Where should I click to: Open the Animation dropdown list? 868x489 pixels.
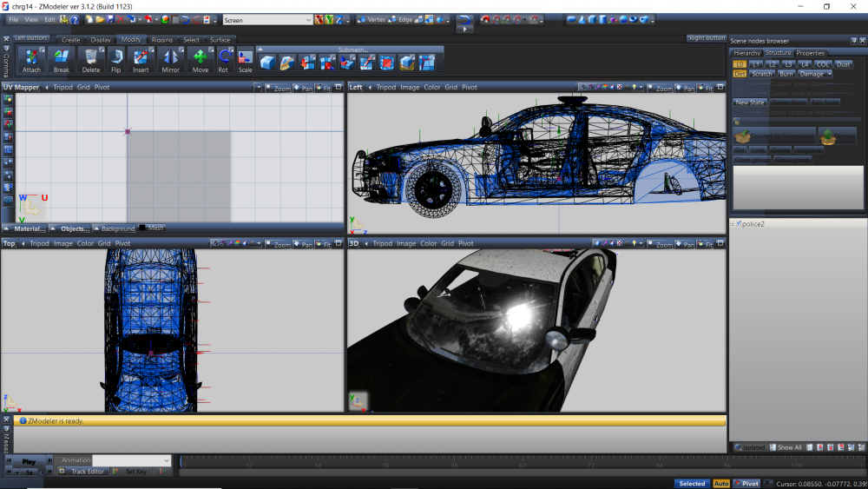point(132,460)
